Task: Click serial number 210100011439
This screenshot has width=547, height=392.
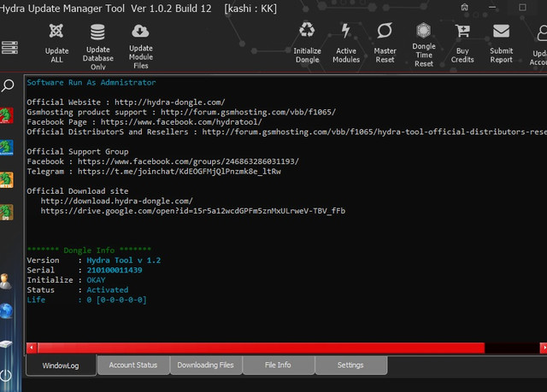Action: point(115,270)
